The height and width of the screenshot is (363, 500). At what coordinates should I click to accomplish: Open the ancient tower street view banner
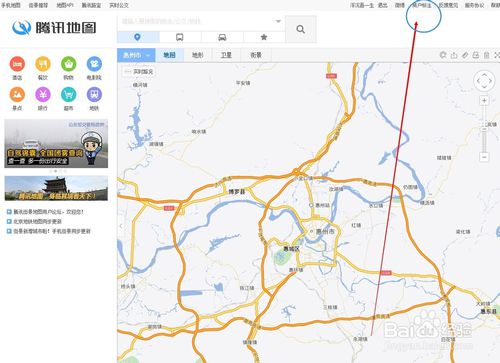pos(56,188)
